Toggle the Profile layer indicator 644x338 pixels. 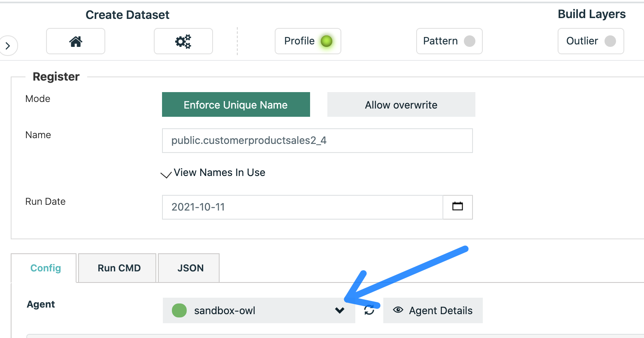tap(327, 41)
